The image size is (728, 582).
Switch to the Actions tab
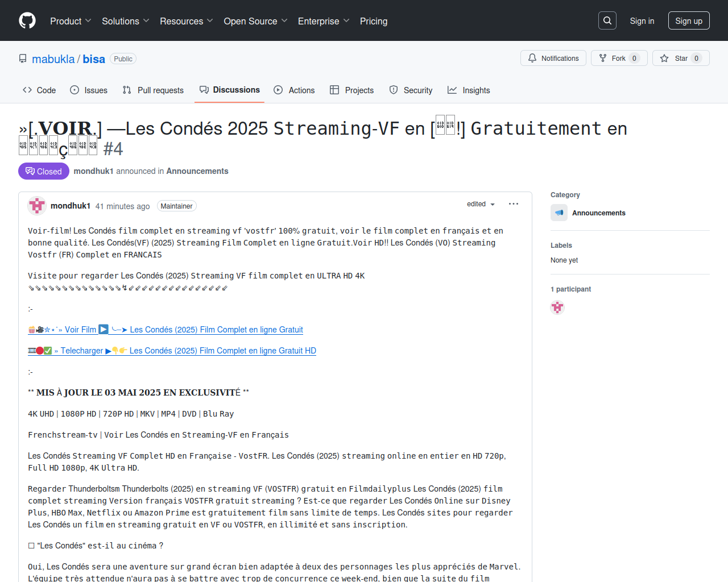coord(294,90)
